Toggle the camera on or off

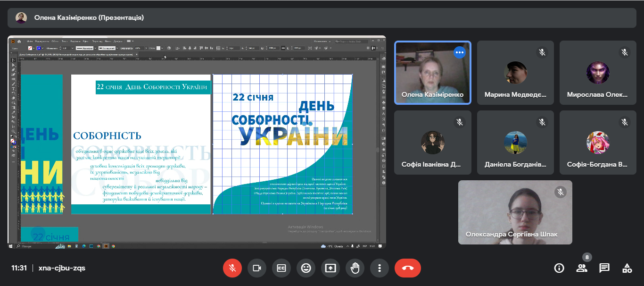click(x=257, y=268)
